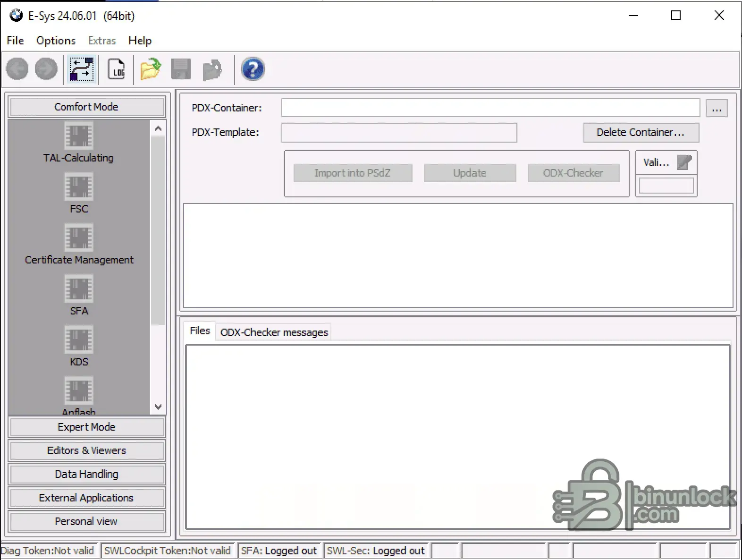This screenshot has height=560, width=742.
Task: Click the PDX-Container browse button
Action: [717, 108]
